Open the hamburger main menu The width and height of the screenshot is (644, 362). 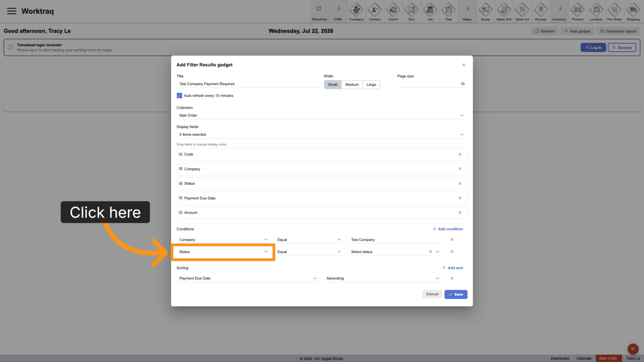[12, 11]
